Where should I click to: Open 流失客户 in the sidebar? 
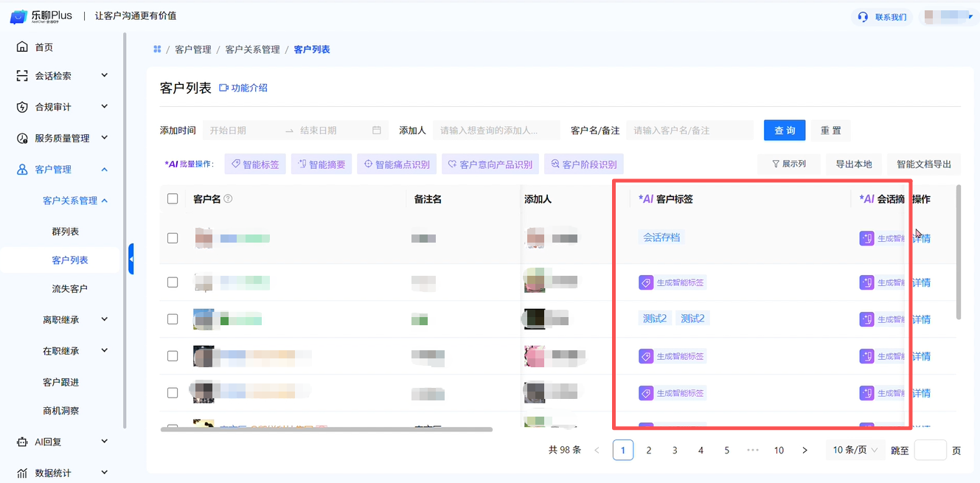click(69, 289)
